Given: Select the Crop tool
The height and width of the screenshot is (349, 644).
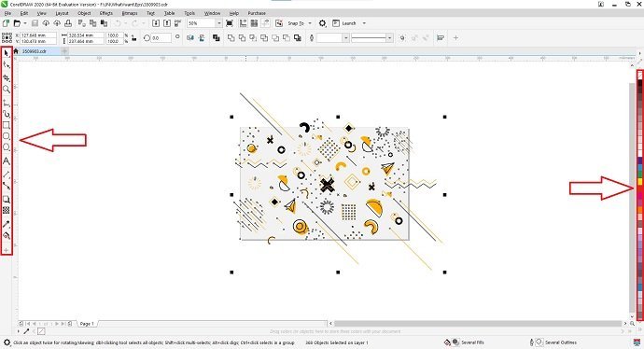Looking at the screenshot, I should tap(7, 77).
